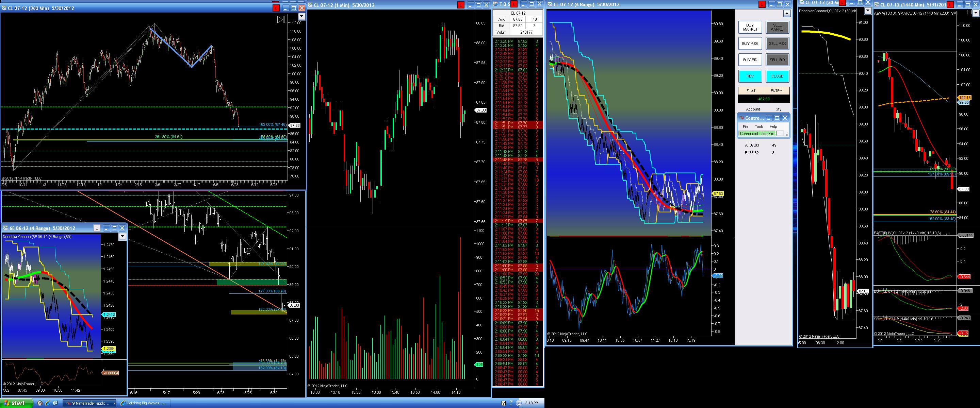This screenshot has height=408, width=980.
Task: Click red L link button in T&S window
Action: (514, 4)
